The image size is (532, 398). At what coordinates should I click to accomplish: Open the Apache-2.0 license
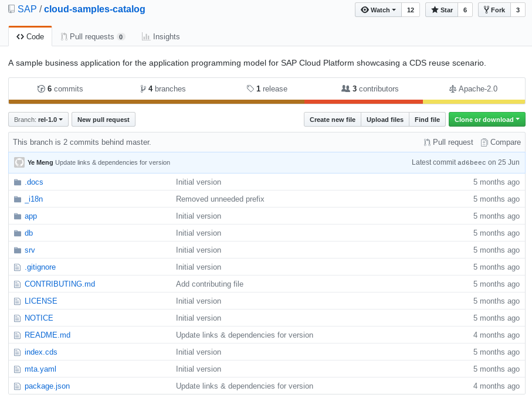click(x=473, y=89)
